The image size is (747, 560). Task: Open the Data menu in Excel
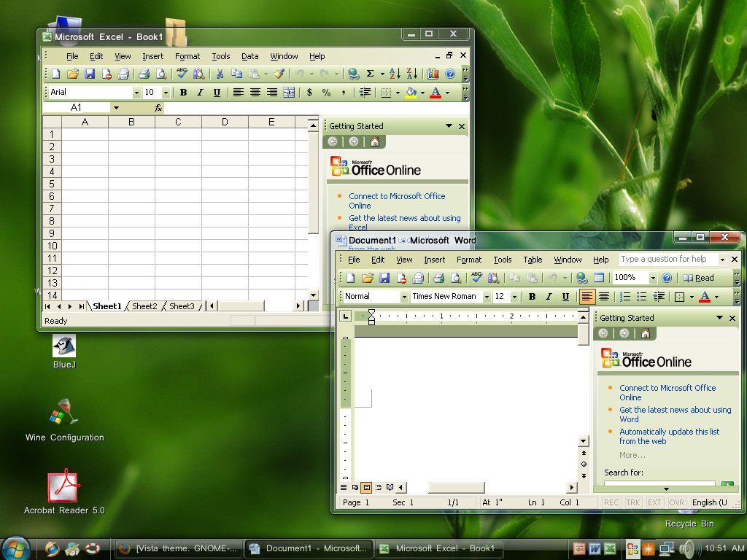tap(249, 56)
